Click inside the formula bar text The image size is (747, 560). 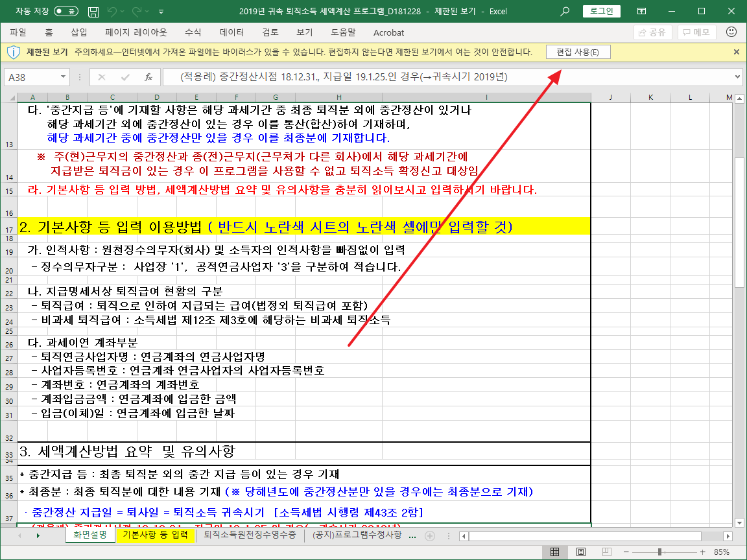(x=448, y=77)
